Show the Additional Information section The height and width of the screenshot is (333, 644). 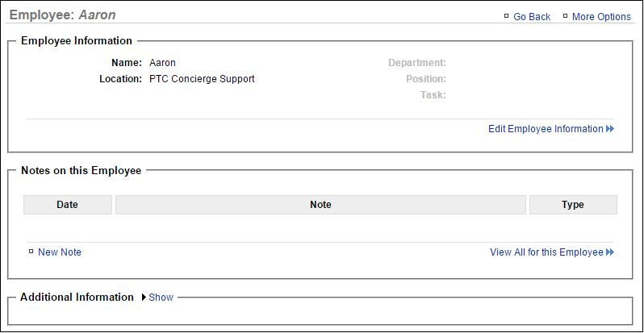[x=161, y=298]
